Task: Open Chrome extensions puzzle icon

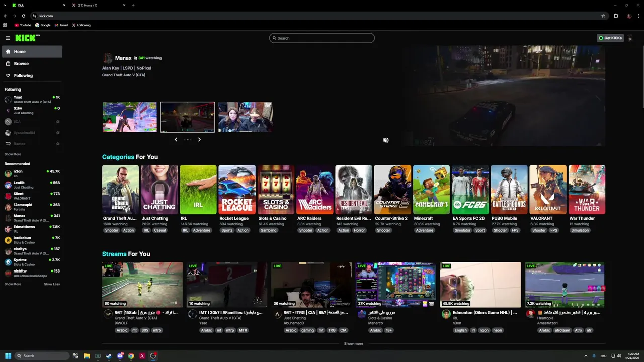Action: coord(616,16)
